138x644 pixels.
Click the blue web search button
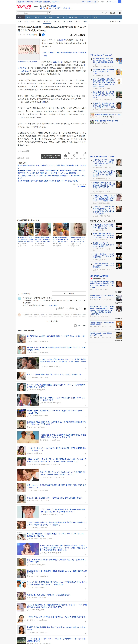pos(120,2)
